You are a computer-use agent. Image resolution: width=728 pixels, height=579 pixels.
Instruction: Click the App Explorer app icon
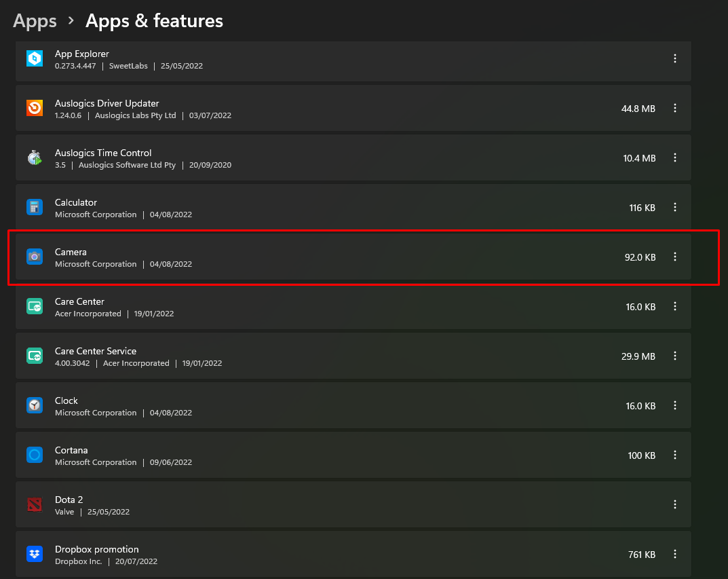coord(35,58)
